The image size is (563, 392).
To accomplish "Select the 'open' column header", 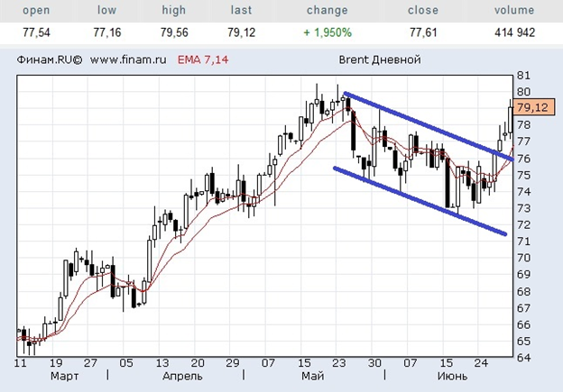I will coord(36,11).
